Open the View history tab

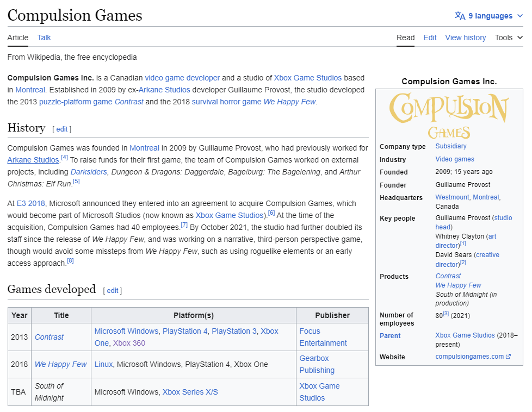pyautogui.click(x=466, y=38)
